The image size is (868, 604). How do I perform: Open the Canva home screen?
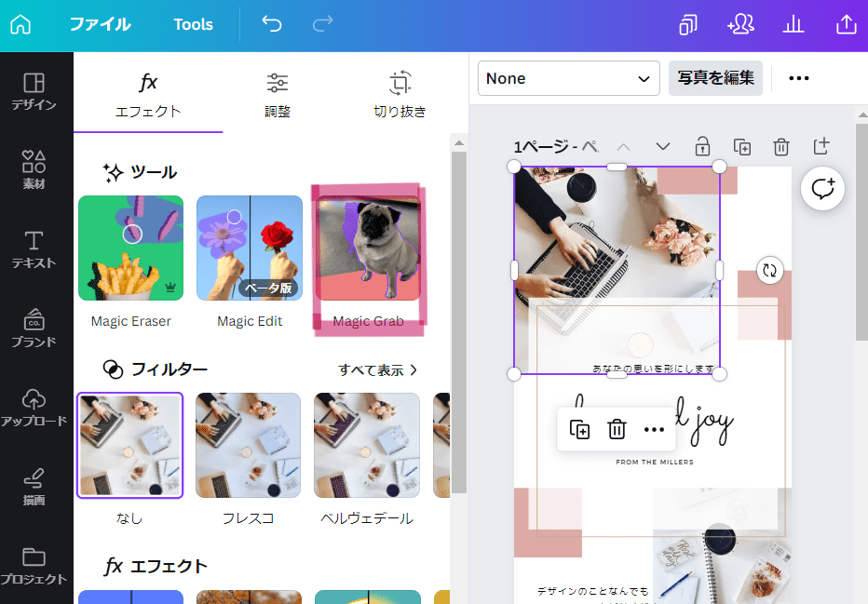tap(20, 24)
